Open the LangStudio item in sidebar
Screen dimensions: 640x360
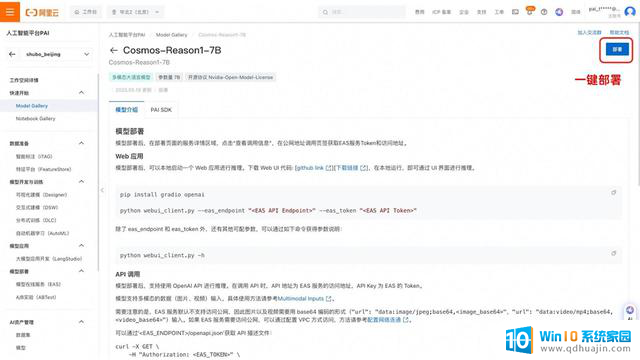coord(49,259)
